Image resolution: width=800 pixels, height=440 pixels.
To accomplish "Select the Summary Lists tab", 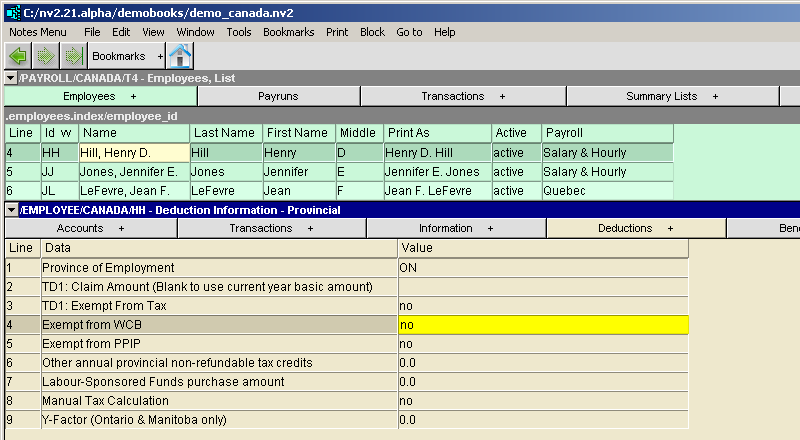I will [671, 96].
